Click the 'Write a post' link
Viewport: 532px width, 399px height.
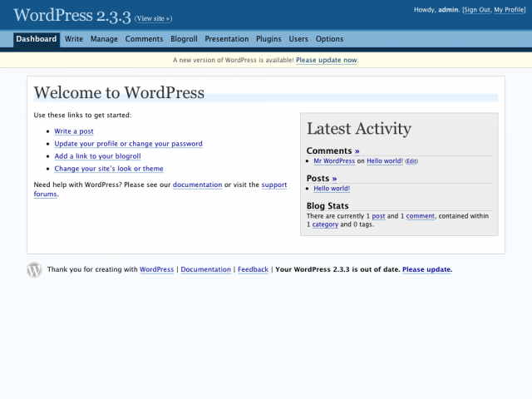(x=74, y=131)
